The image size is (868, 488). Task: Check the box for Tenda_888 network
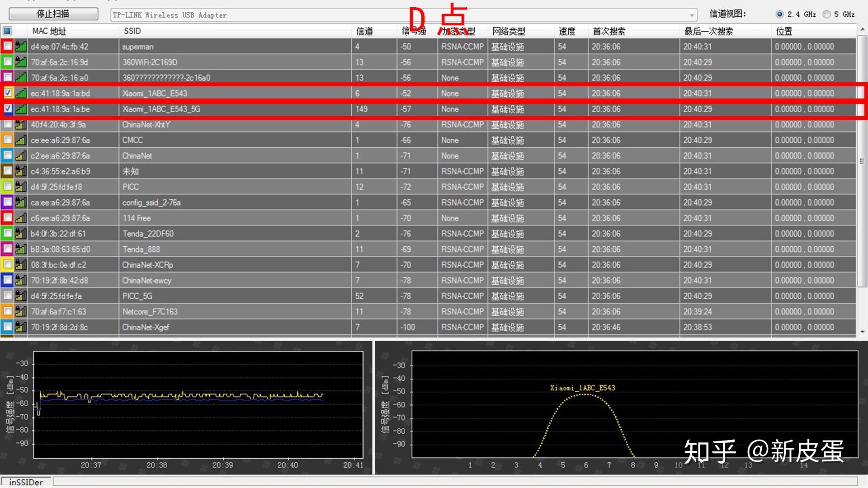click(x=8, y=249)
